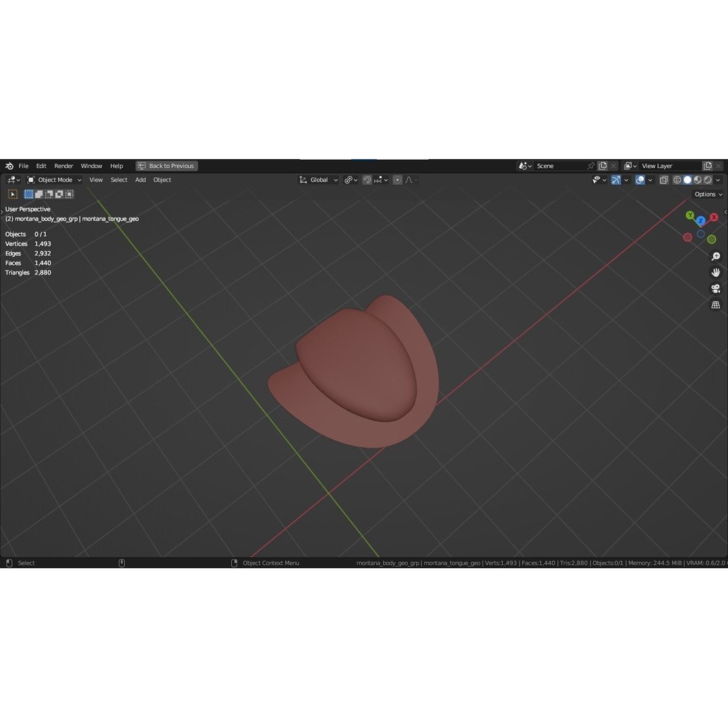Image resolution: width=728 pixels, height=728 pixels.
Task: Choose Set New Selection mode icon
Action: 29,194
